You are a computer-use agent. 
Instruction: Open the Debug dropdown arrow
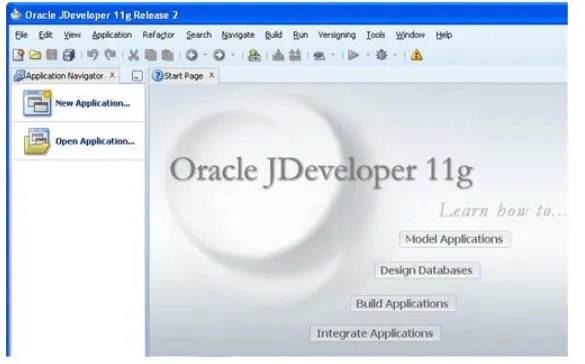395,55
